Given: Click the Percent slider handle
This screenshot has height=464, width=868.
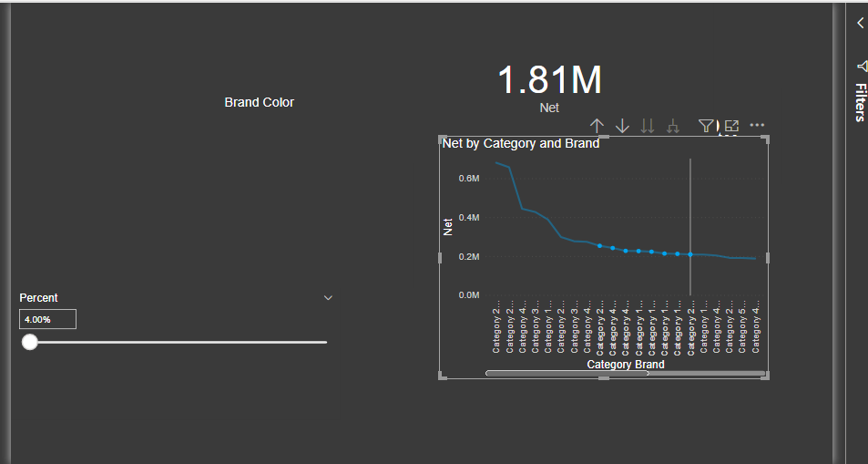Looking at the screenshot, I should (x=29, y=342).
